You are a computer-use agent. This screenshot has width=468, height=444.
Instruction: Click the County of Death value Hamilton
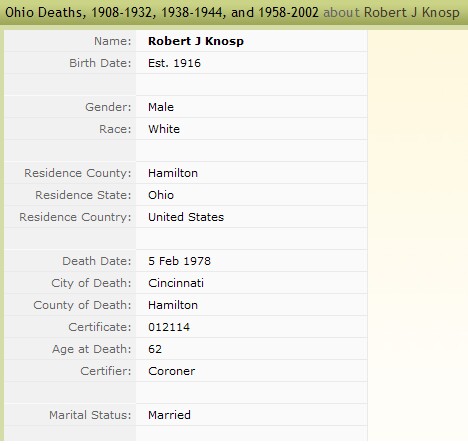point(173,305)
